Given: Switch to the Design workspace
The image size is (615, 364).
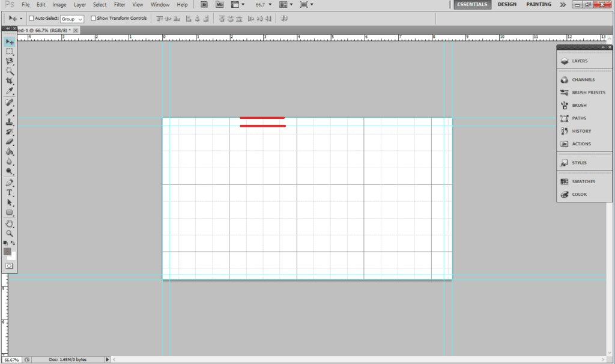Looking at the screenshot, I should pyautogui.click(x=507, y=5).
